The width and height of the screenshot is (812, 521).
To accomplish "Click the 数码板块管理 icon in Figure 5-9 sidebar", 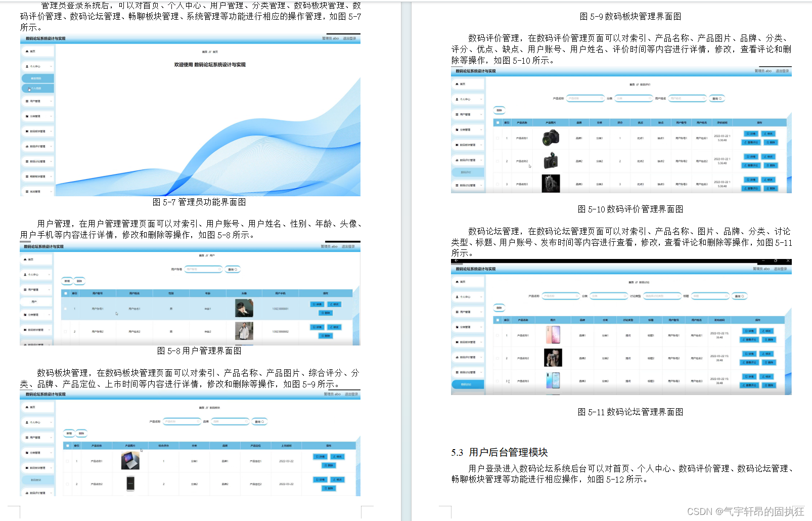I will click(x=27, y=468).
